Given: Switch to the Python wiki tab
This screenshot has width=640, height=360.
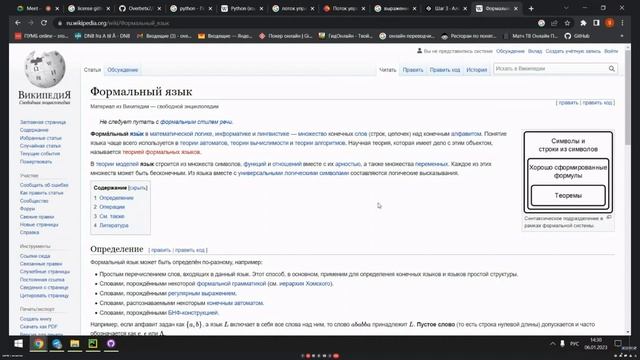Looking at the screenshot, I should click(242, 9).
